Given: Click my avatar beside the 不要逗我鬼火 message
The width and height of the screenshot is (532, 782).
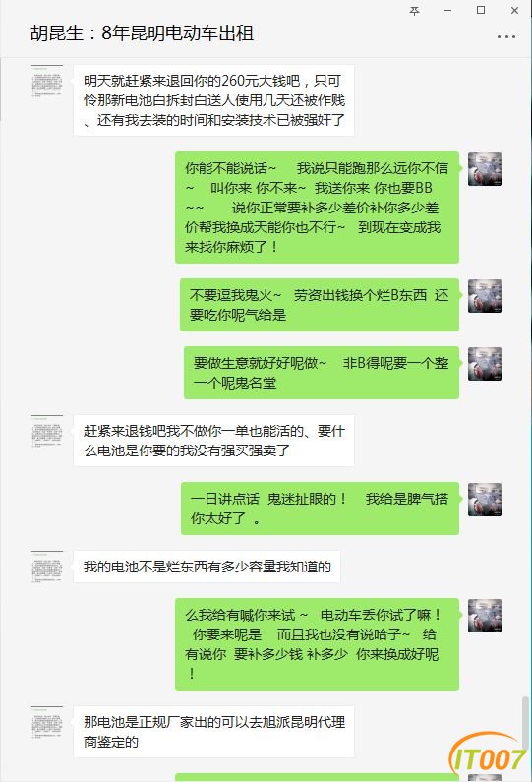Looking at the screenshot, I should click(485, 296).
